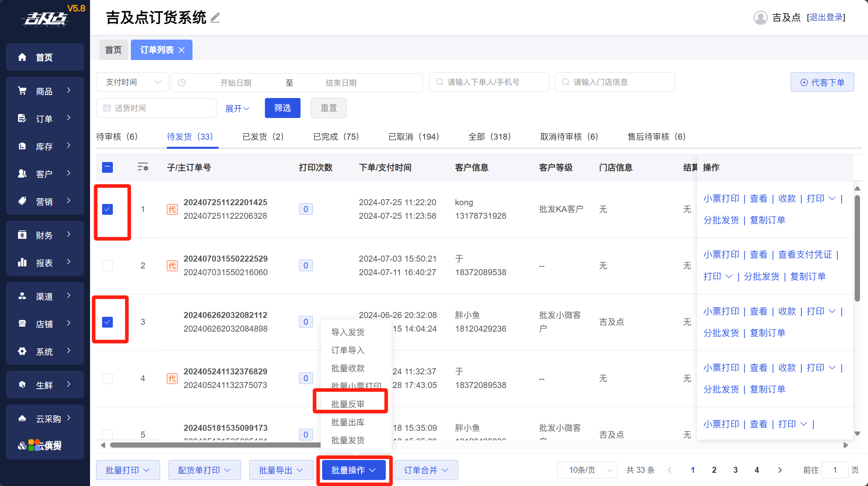
Task: Switch to the 已发货 (2) tab
Action: pos(263,137)
